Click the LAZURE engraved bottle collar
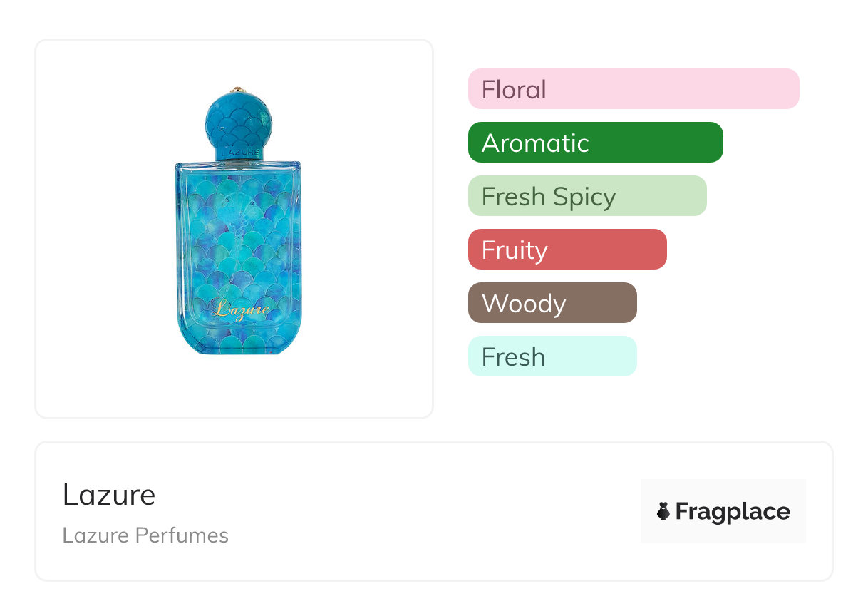This screenshot has width=868, height=616. 237,153
